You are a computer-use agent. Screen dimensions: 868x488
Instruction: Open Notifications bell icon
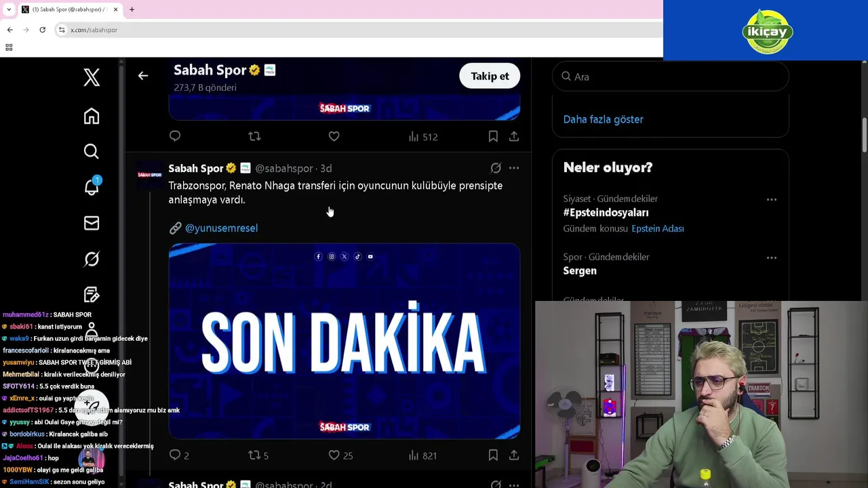pos(92,187)
